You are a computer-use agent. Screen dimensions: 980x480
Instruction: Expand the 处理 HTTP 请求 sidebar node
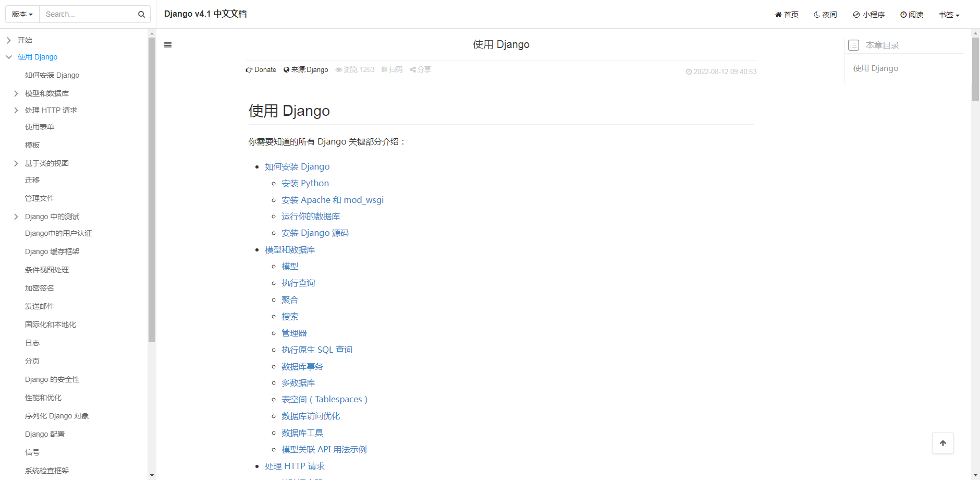[16, 110]
